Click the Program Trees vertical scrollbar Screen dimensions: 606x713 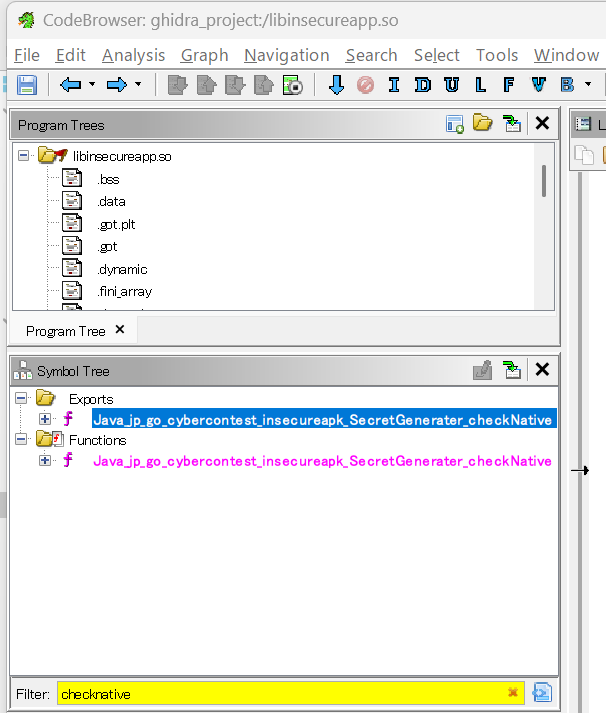(x=544, y=181)
